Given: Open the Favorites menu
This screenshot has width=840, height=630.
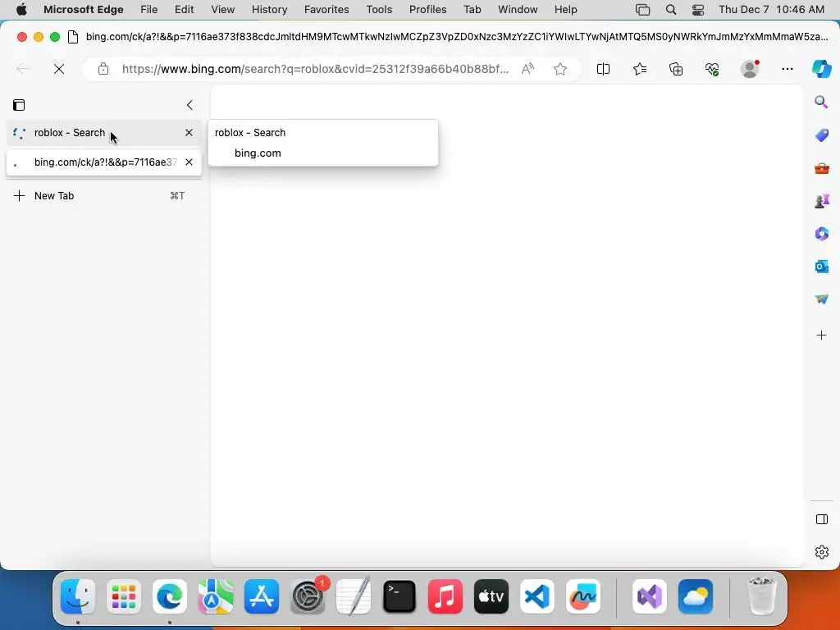Looking at the screenshot, I should pyautogui.click(x=326, y=10).
